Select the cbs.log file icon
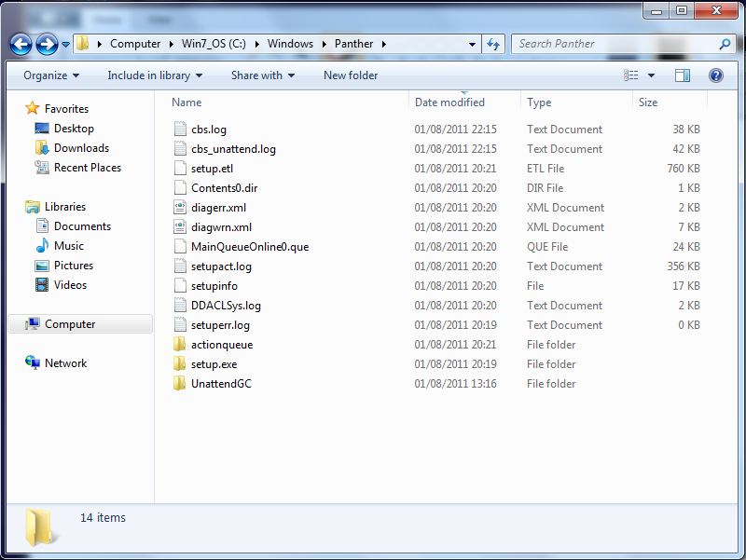This screenshot has height=560, width=746. [180, 129]
